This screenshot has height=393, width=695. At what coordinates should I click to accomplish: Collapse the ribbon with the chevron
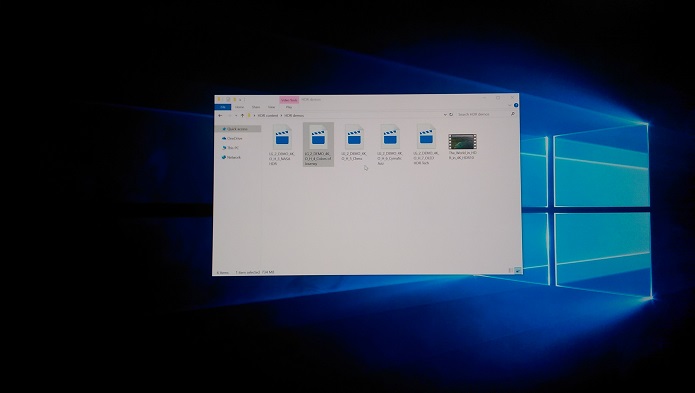(510, 105)
